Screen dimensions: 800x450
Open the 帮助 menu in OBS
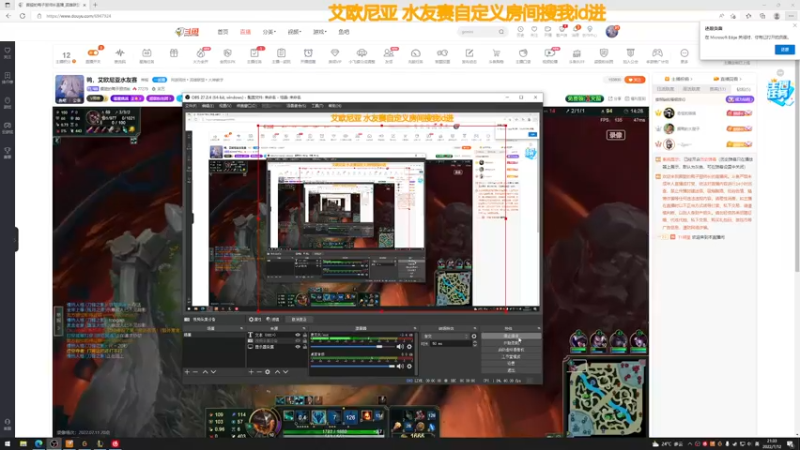coord(335,106)
